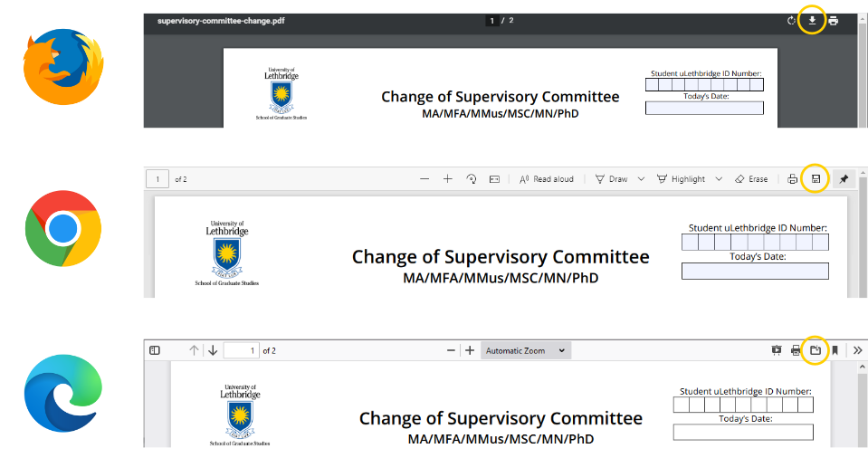Click the print icon next to Erase
The width and height of the screenshot is (868, 458).
click(792, 179)
